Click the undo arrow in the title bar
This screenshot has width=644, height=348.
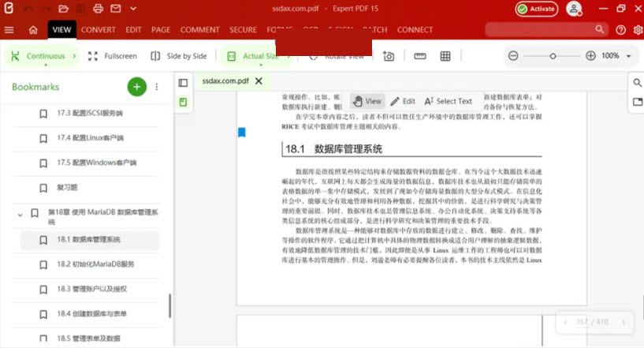click(28, 9)
